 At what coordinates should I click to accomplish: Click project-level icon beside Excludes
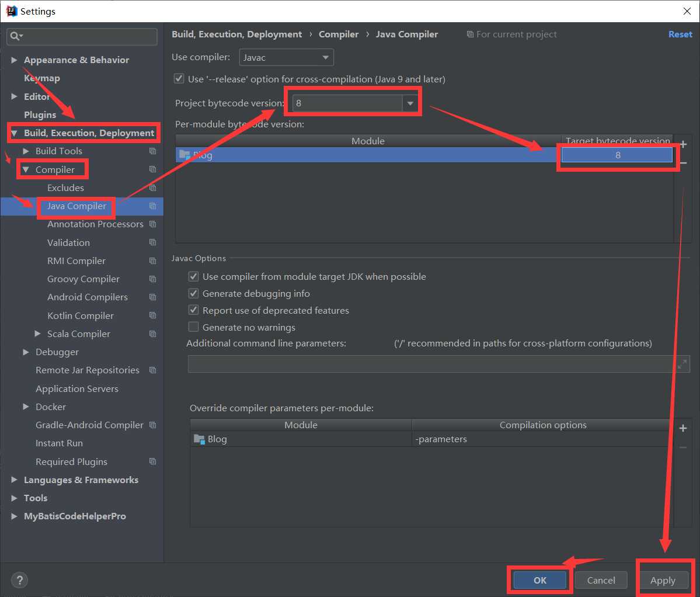[x=153, y=188]
